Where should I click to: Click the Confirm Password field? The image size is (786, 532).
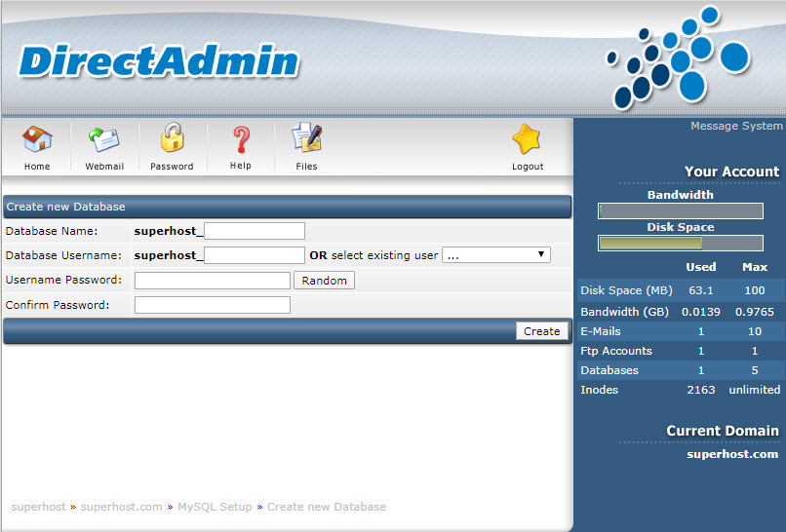[212, 305]
